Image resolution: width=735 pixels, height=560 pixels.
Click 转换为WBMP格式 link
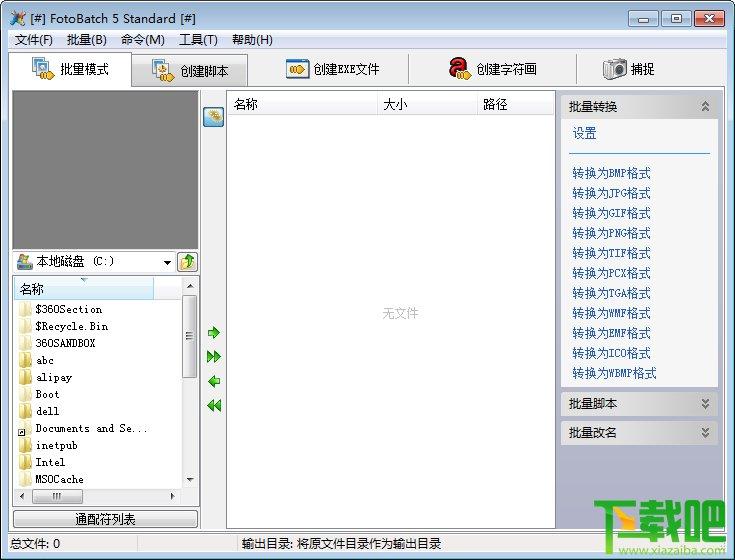tap(615, 373)
